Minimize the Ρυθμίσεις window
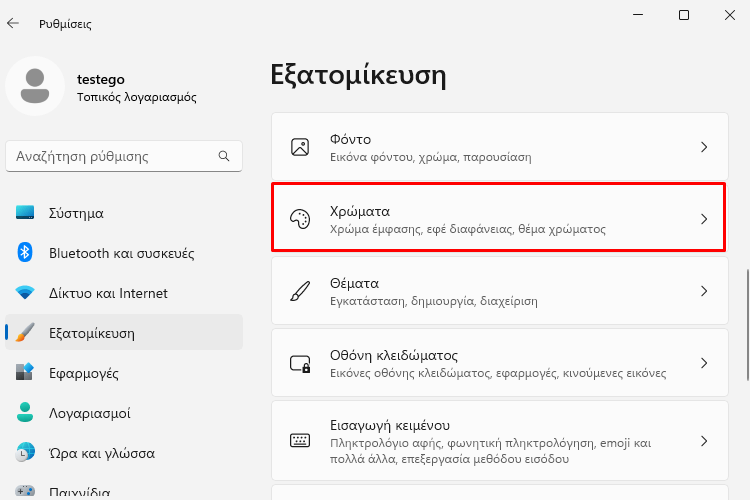Screen dimensions: 750x500 coord(638,15)
